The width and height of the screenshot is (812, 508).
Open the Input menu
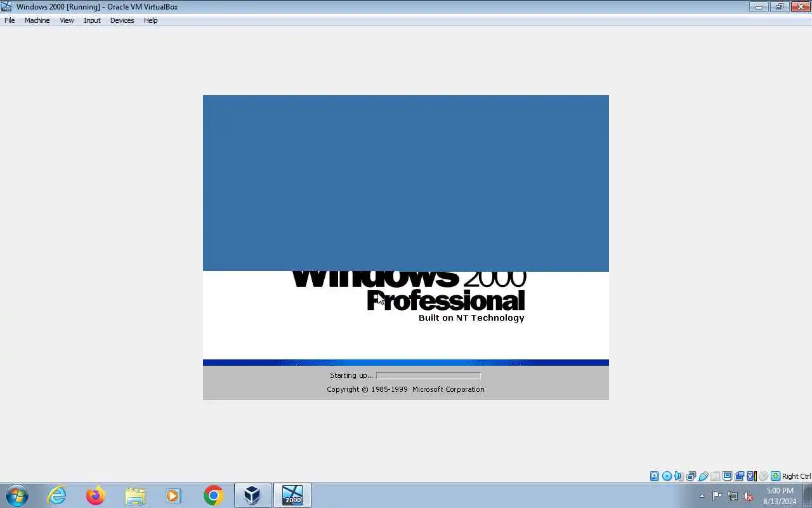pyautogui.click(x=92, y=20)
